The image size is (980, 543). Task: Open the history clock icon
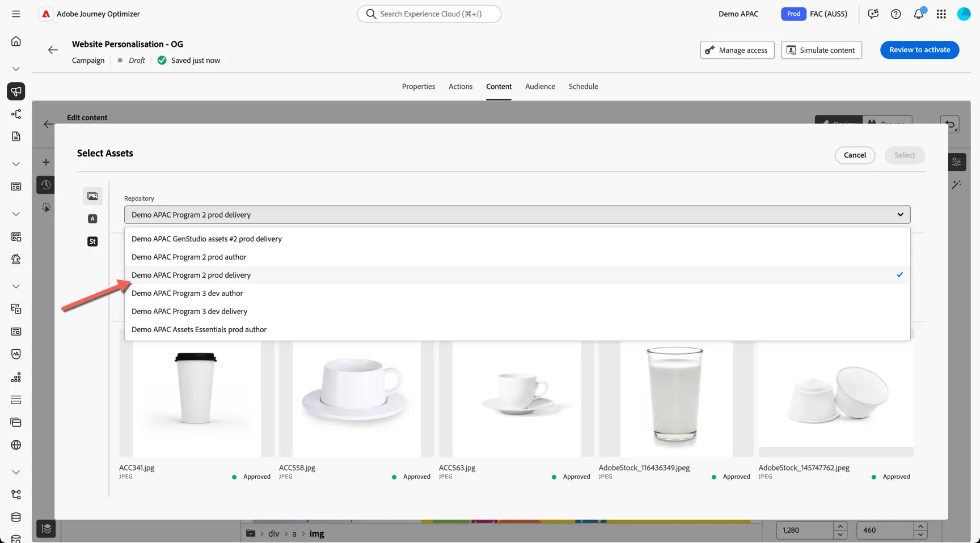pos(46,185)
